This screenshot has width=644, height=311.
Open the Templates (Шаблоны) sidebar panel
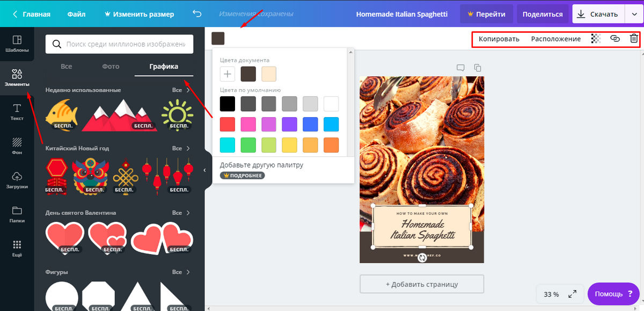pyautogui.click(x=17, y=44)
